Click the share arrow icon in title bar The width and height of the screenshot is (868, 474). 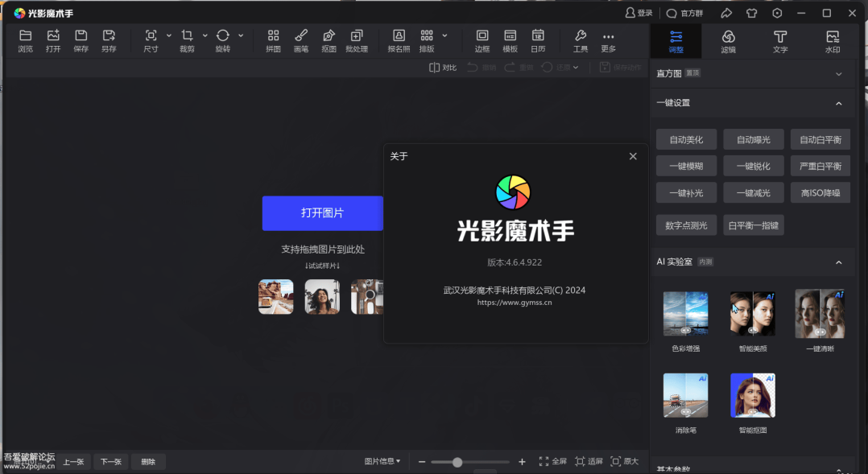pos(726,13)
